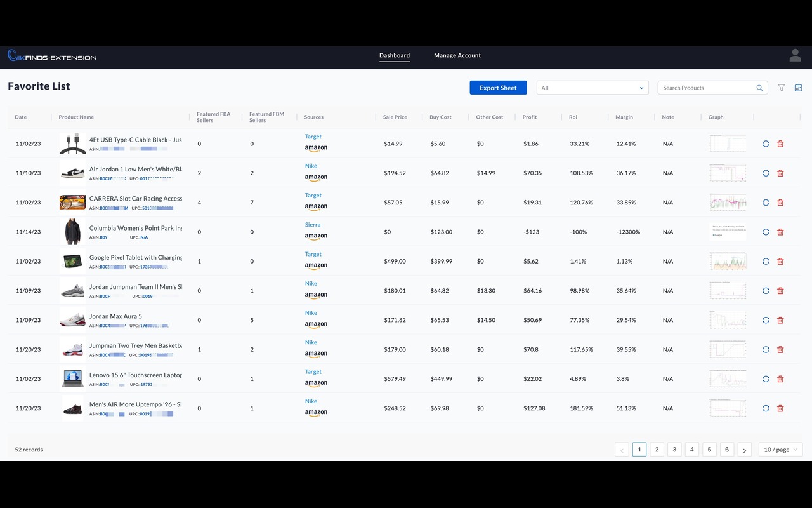Click the filter funnel icon

tap(782, 88)
